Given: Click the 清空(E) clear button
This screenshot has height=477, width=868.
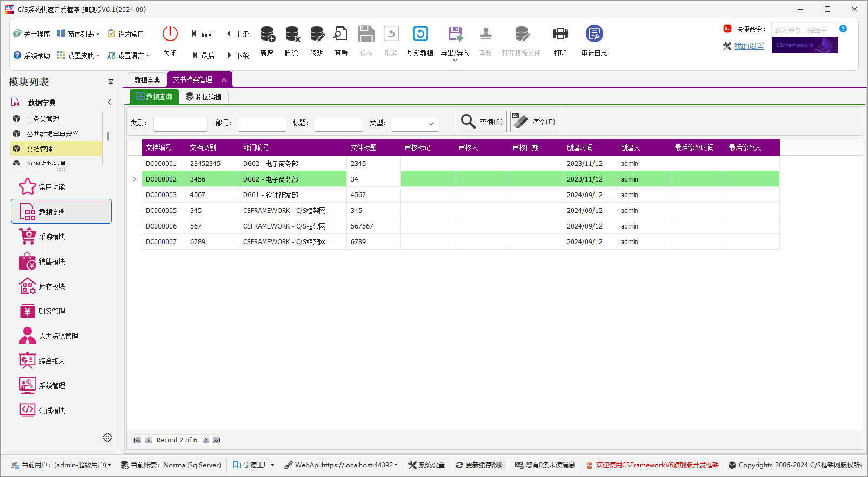Looking at the screenshot, I should click(535, 122).
